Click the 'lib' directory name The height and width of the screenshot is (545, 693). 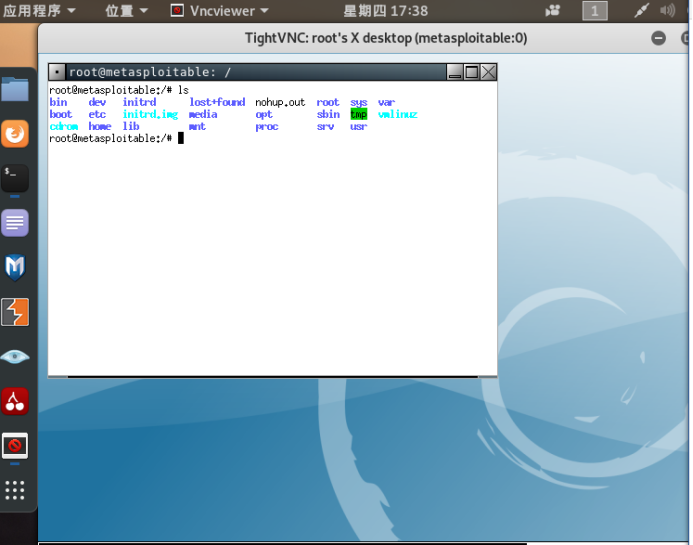click(x=131, y=126)
